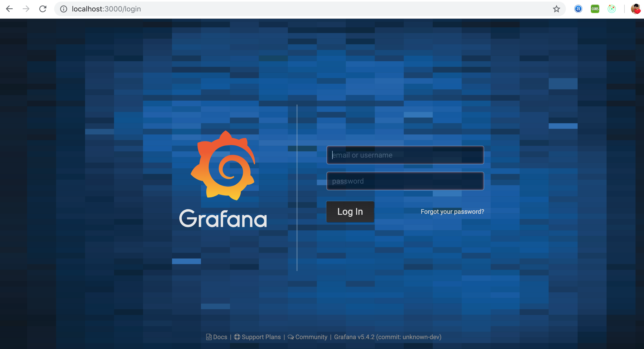Viewport: 644px width, 349px height.
Task: Open Support Plans footer link
Action: tap(258, 337)
